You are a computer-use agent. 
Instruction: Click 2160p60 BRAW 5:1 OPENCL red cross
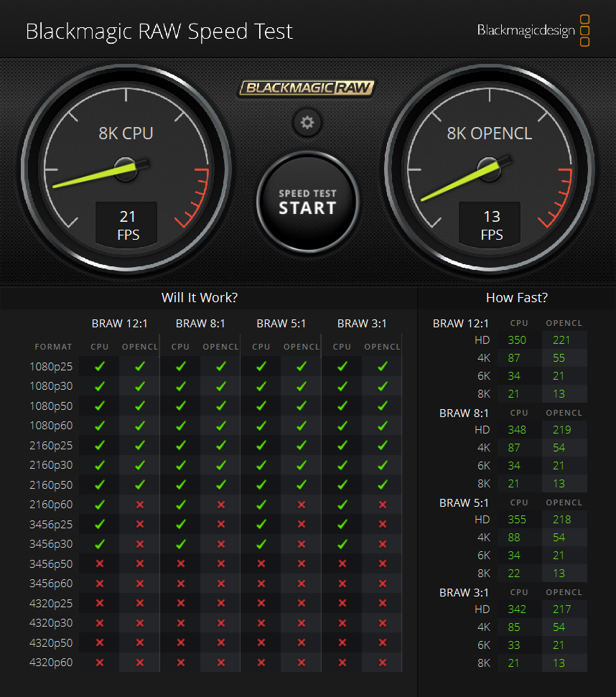[302, 505]
